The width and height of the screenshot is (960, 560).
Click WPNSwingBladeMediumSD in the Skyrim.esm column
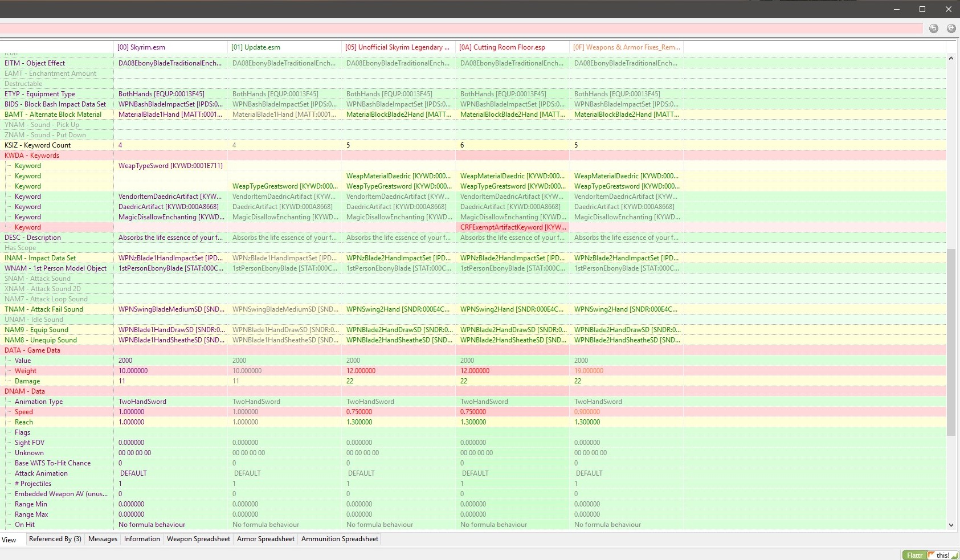pos(171,309)
